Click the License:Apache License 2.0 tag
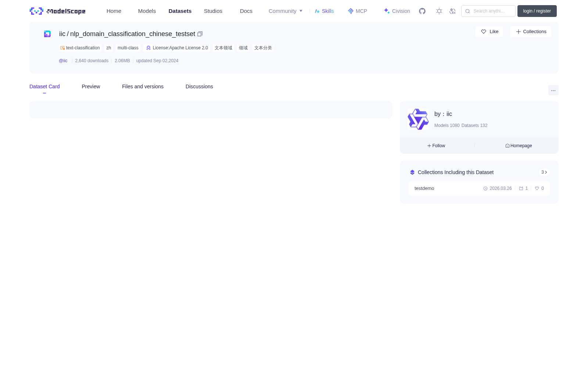The width and height of the screenshot is (588, 368). coord(177,48)
